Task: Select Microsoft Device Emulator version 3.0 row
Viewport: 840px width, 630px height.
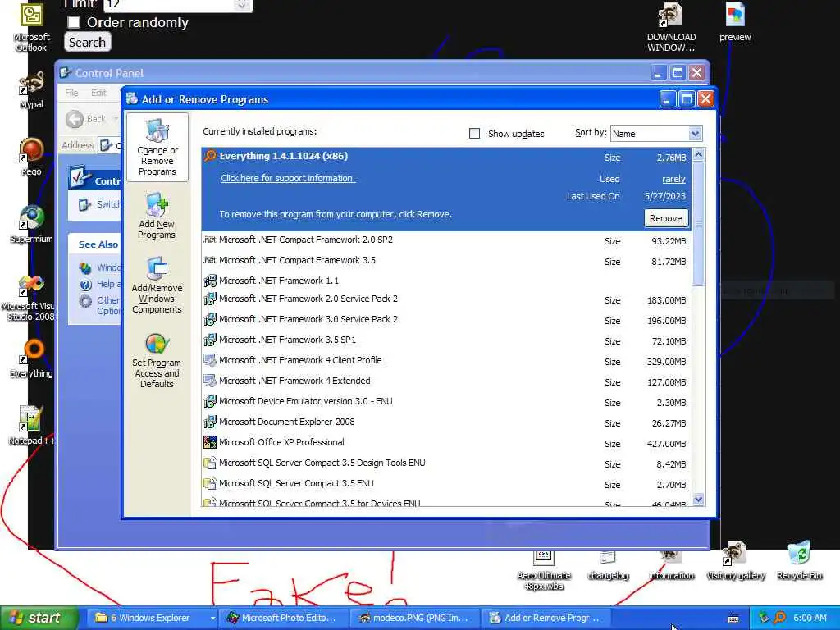Action: point(447,401)
